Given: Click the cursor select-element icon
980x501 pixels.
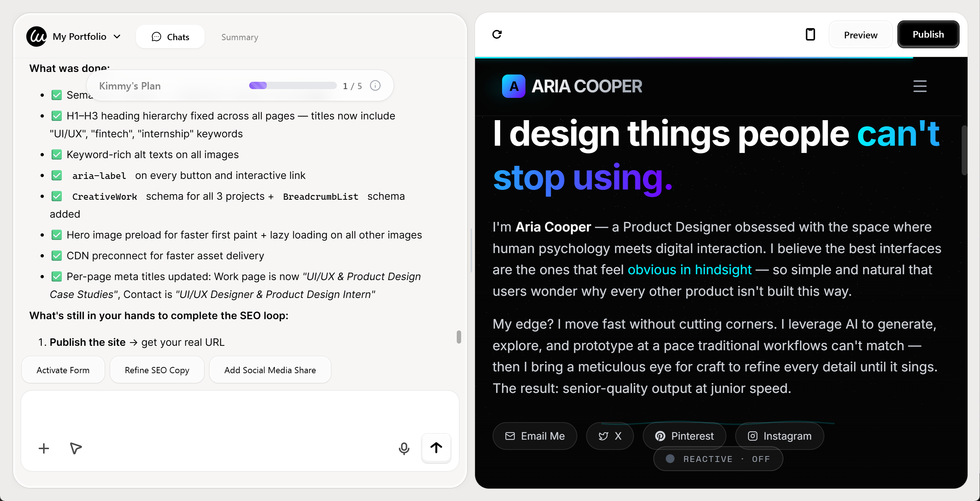Looking at the screenshot, I should pos(76,448).
